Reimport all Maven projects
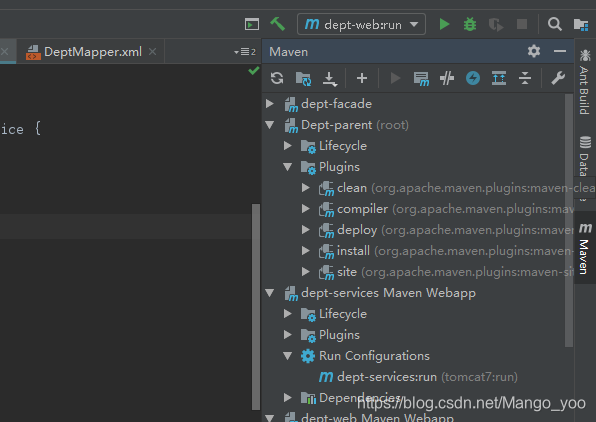The image size is (596, 422). pyautogui.click(x=277, y=78)
